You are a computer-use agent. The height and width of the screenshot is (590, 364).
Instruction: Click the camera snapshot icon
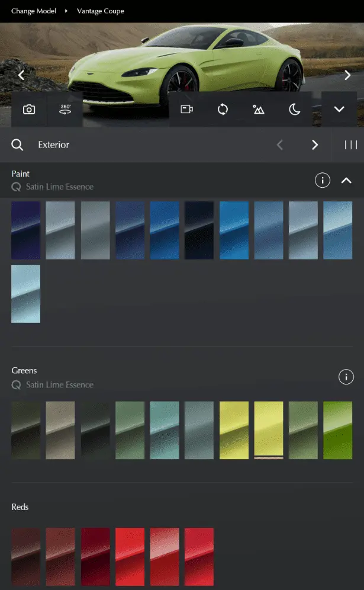click(x=29, y=110)
